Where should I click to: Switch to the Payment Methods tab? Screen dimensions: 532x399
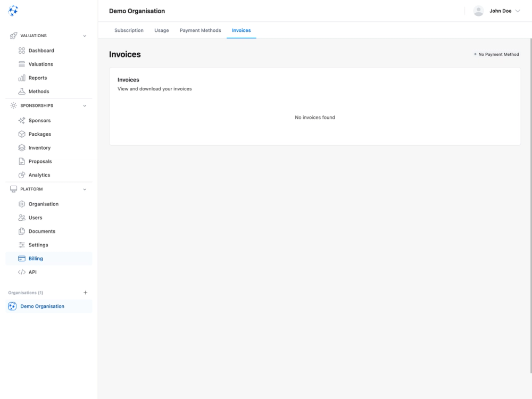click(x=200, y=30)
